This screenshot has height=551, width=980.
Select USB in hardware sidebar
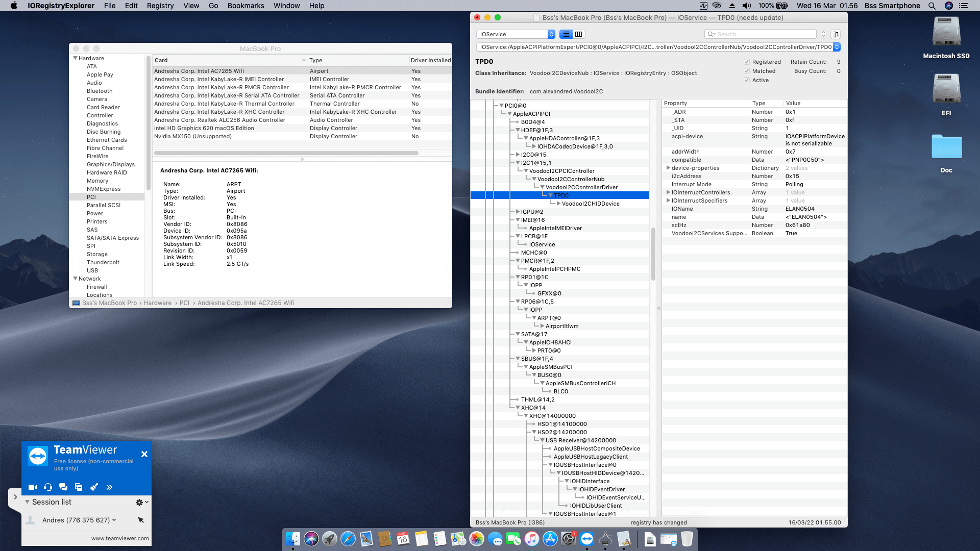click(x=92, y=270)
